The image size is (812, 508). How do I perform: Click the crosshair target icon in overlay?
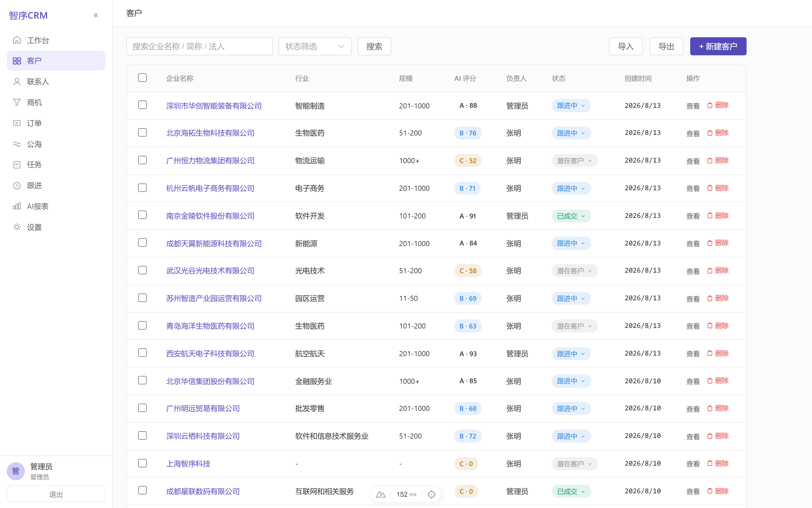[x=431, y=494]
